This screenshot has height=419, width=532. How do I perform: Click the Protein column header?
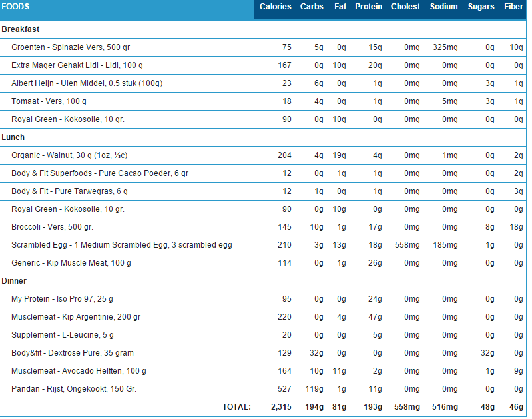(x=368, y=7)
